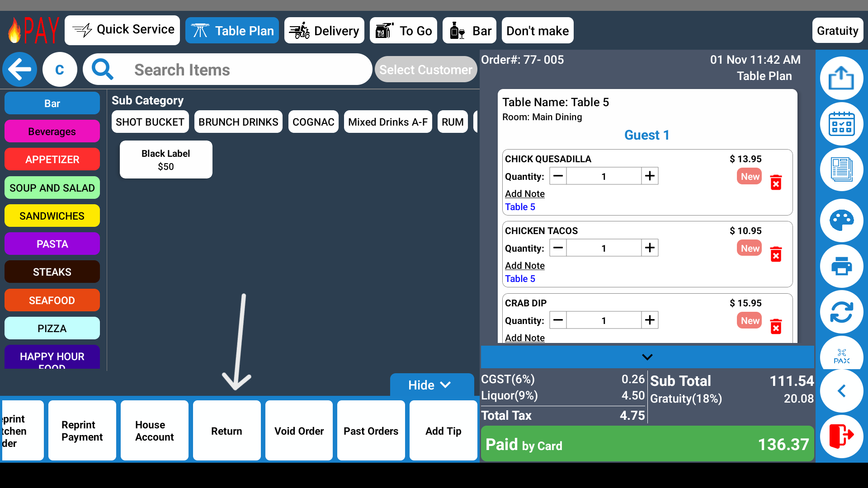Toggle the Gratuity button
The image size is (868, 488).
[x=837, y=31]
